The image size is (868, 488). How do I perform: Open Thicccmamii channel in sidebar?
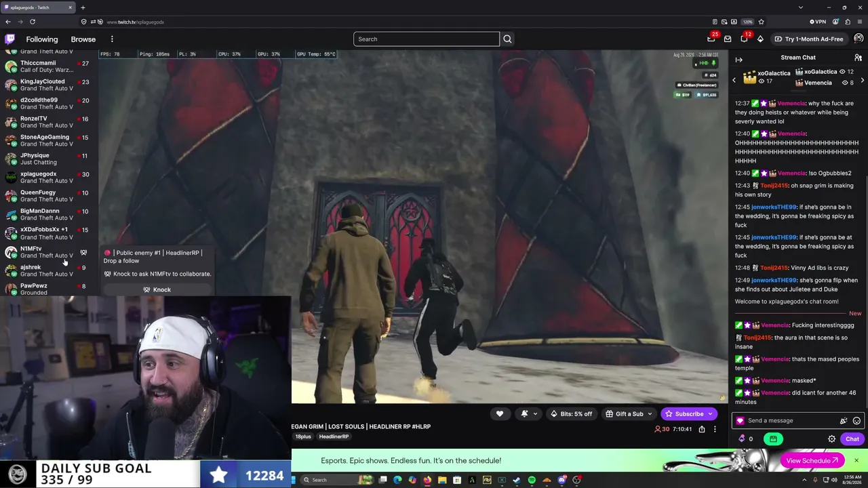[x=49, y=66]
